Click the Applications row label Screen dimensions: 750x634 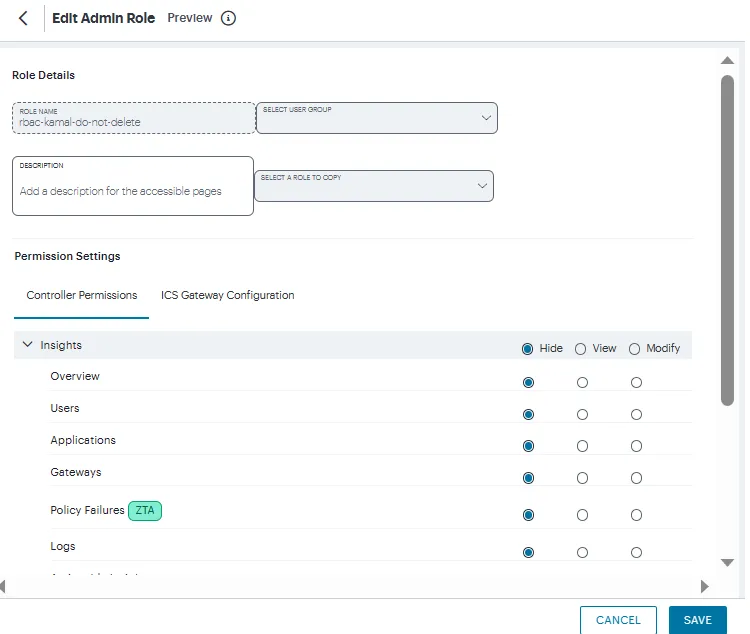point(83,440)
